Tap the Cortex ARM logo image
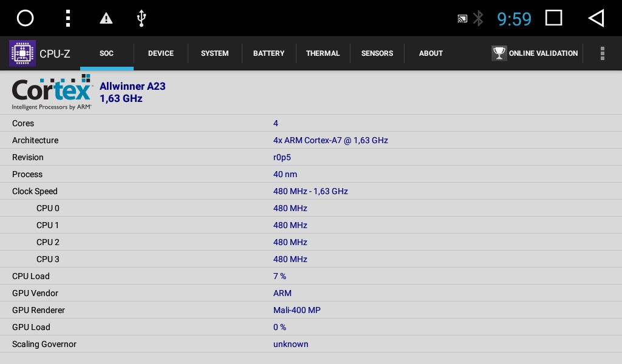The image size is (622, 364). tap(52, 92)
